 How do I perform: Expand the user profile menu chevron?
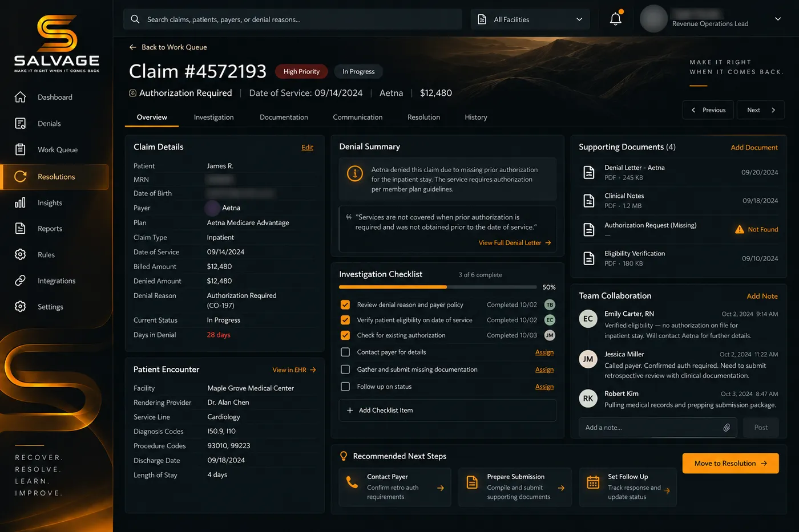click(778, 19)
